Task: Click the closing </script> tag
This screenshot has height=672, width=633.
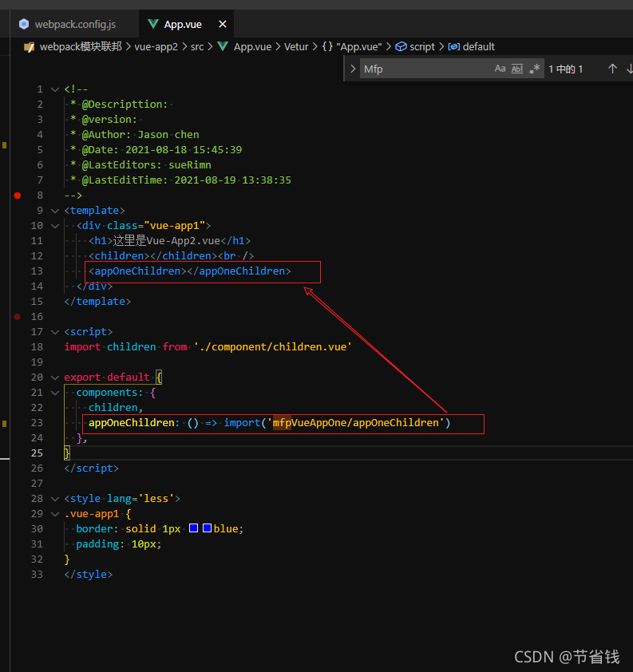Action: tap(91, 468)
